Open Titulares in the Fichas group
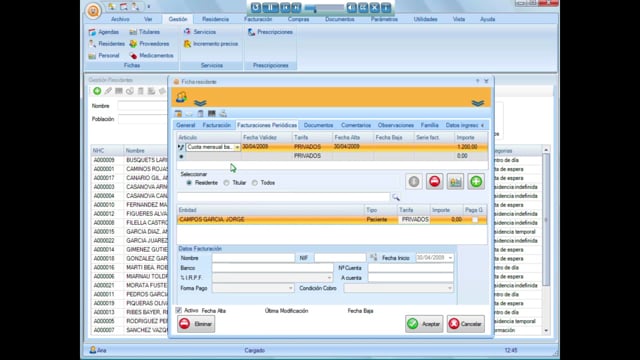 [144, 32]
